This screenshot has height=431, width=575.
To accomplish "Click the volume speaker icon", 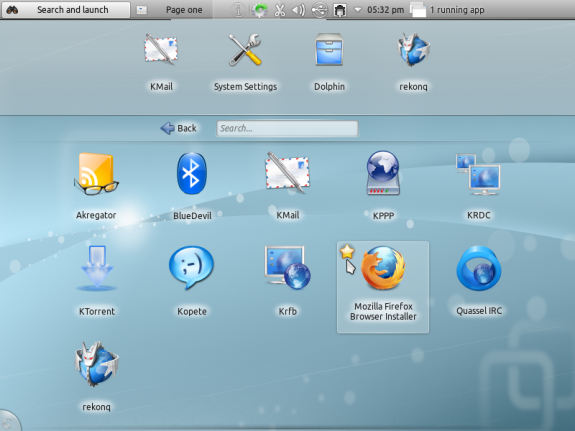I will pyautogui.click(x=299, y=10).
